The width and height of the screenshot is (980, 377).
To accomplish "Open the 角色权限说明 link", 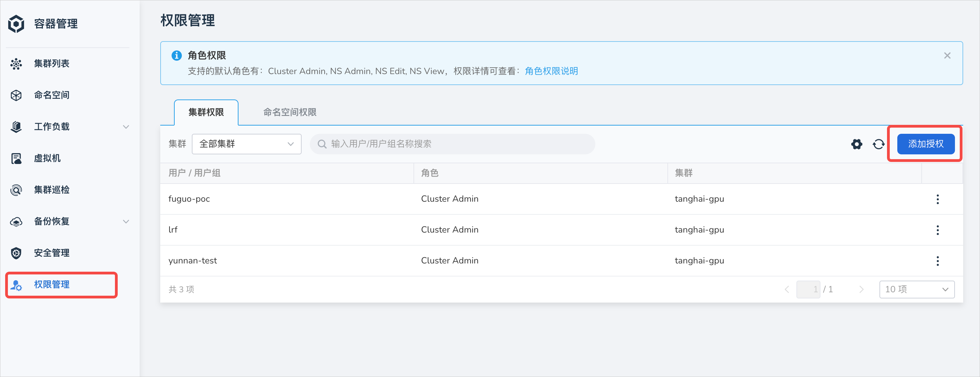I will tap(551, 71).
